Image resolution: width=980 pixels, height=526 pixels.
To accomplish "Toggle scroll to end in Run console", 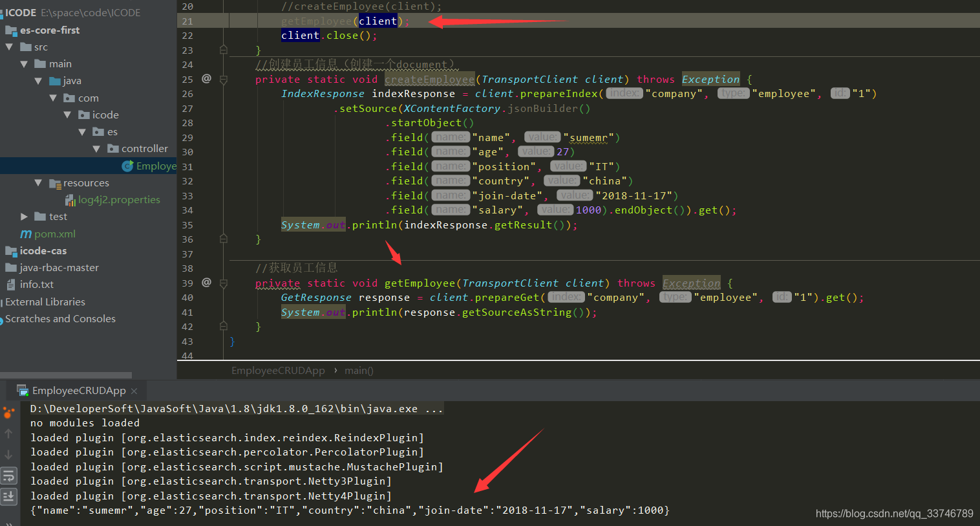I will pos(8,497).
